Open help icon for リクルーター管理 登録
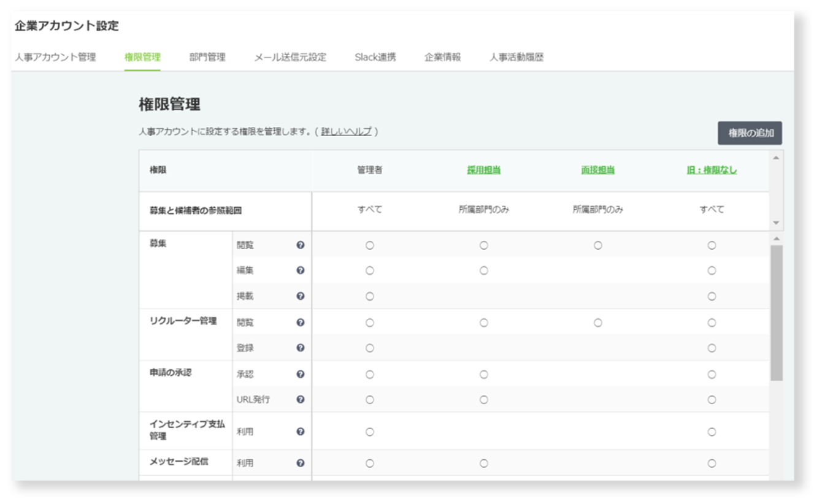 (x=301, y=348)
